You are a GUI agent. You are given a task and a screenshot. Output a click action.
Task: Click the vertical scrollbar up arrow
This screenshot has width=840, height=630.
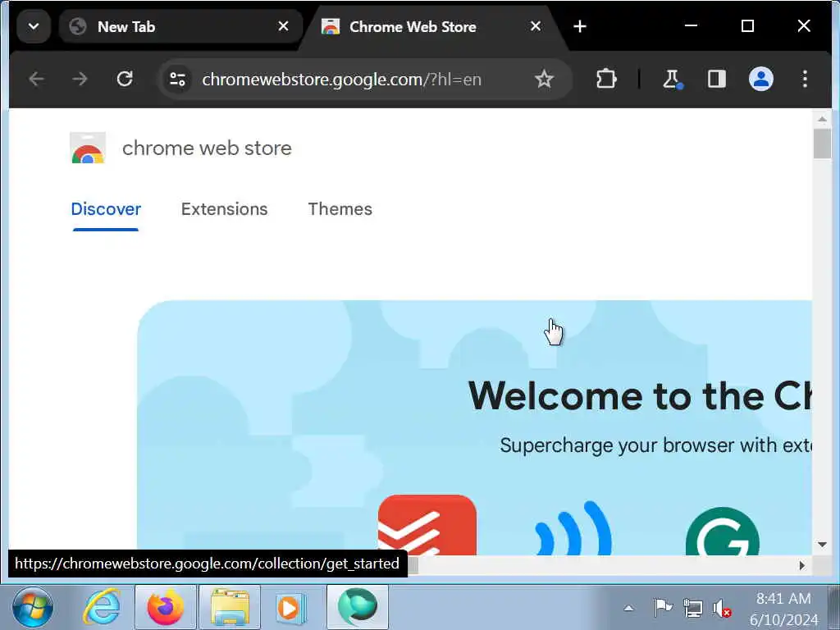[x=822, y=119]
